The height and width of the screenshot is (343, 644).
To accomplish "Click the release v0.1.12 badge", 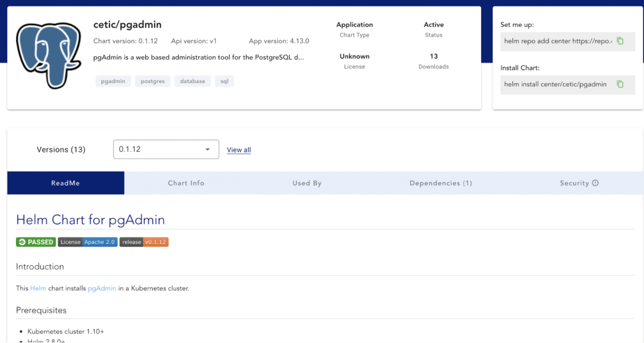I will click(x=144, y=242).
